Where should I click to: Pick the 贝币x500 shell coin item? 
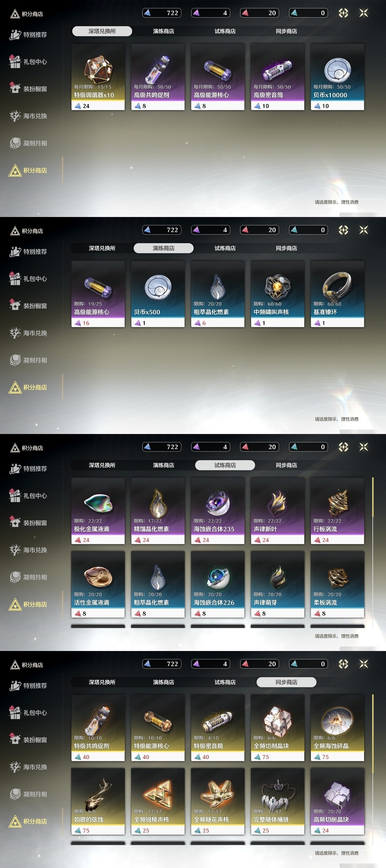pyautogui.click(x=158, y=294)
